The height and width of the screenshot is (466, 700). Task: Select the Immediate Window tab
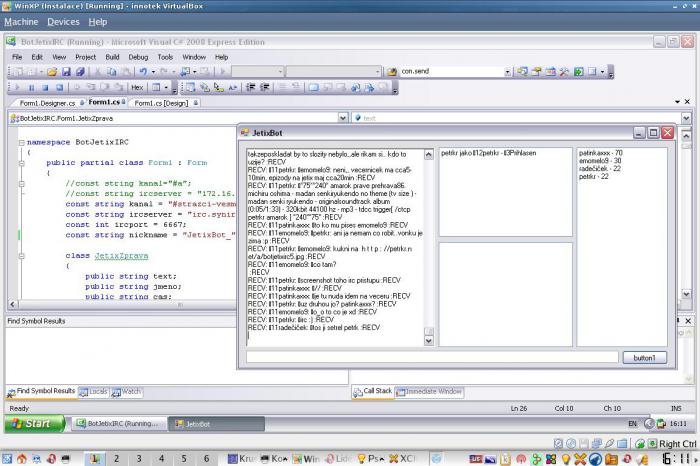point(429,391)
